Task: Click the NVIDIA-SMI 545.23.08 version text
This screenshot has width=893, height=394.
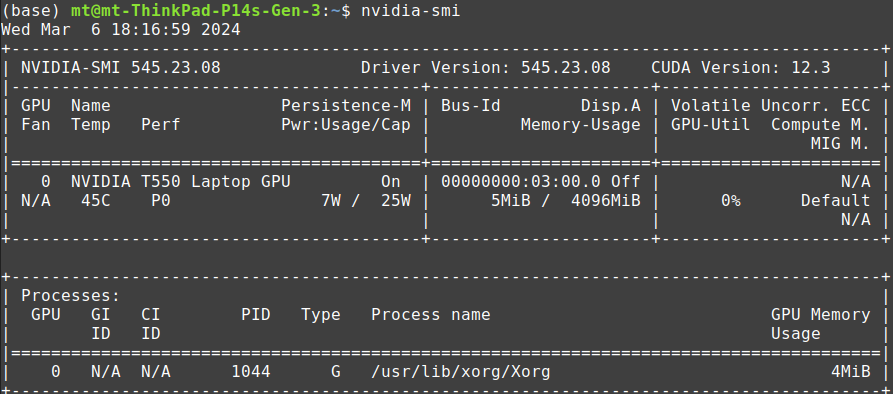Action: [x=121, y=68]
